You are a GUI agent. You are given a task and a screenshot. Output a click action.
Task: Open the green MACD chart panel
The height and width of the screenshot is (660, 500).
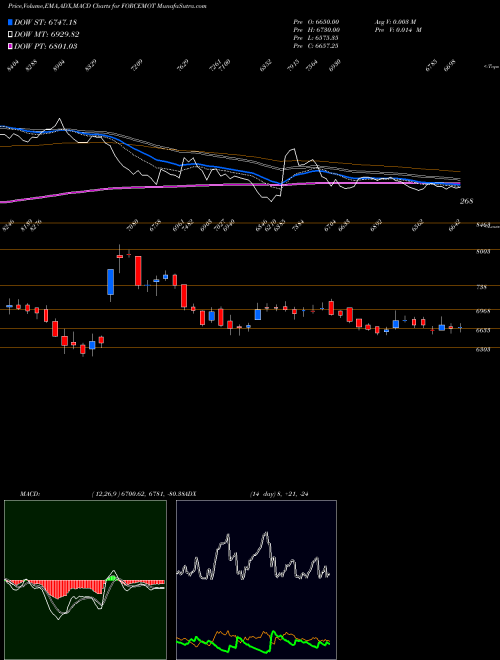coord(85,580)
